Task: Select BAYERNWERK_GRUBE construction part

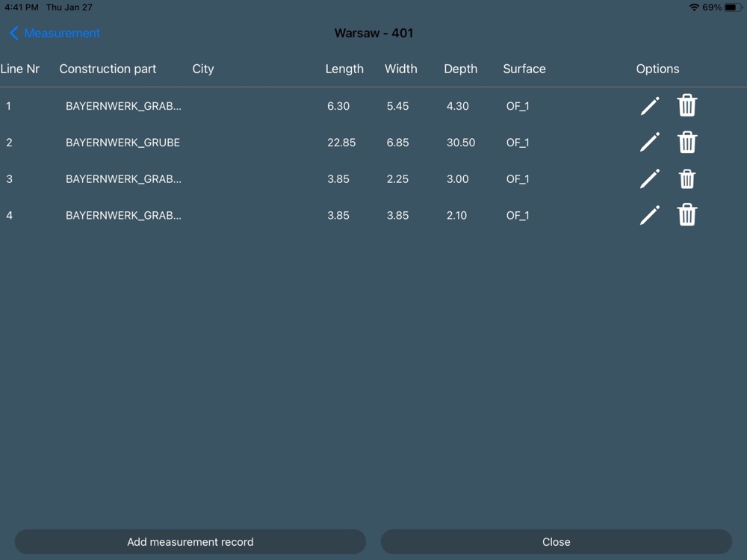Action: point(123,143)
